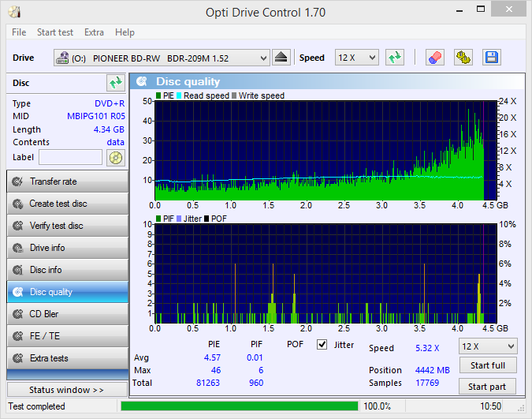
Task: Open the Speed 12 X dropdown in the toolbar
Action: 356,58
